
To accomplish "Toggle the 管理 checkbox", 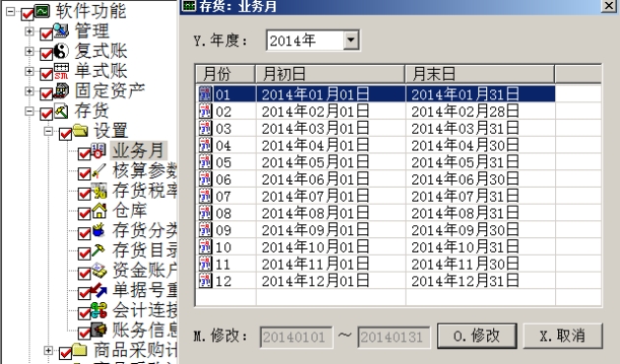I will (46, 33).
